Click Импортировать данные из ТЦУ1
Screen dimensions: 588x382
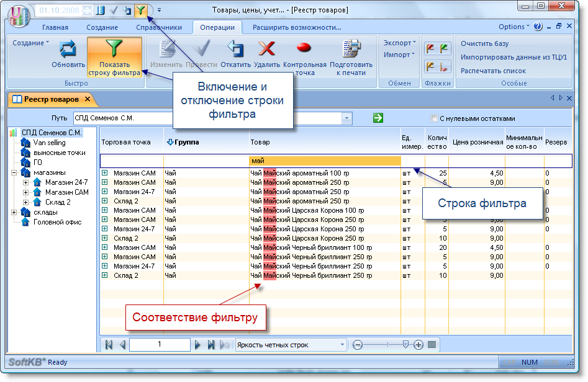click(x=513, y=57)
